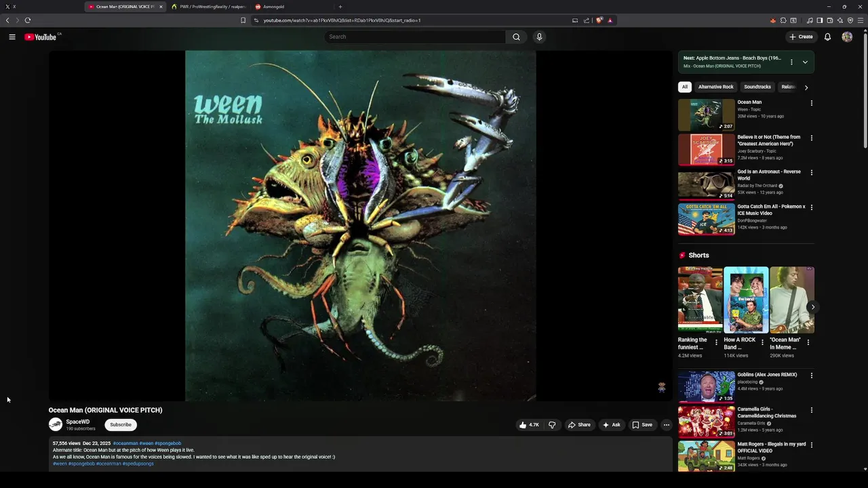The image size is (868, 488).
Task: Like the Ocean Man video
Action: pos(529,425)
